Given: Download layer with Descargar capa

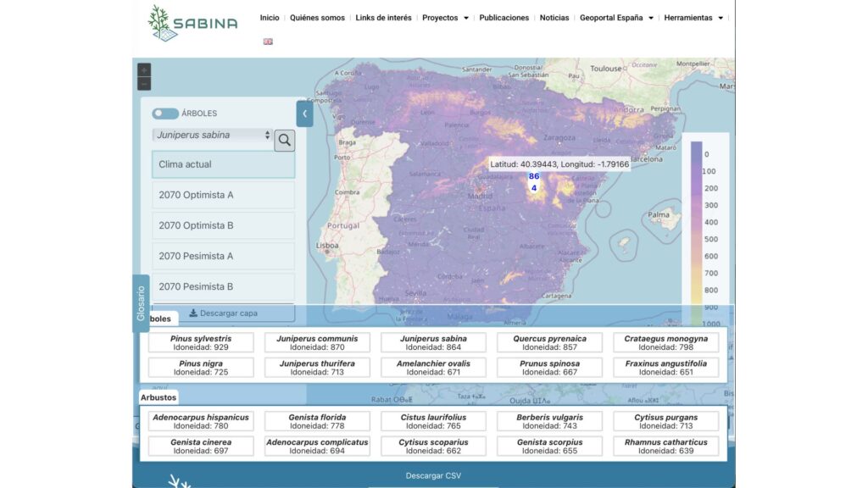Looking at the screenshot, I should click(224, 313).
